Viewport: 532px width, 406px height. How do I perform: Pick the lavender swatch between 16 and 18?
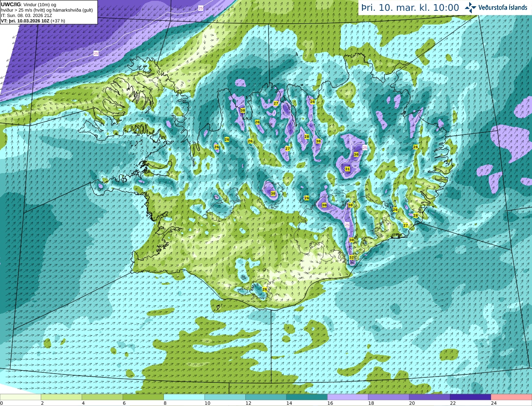click(348, 397)
